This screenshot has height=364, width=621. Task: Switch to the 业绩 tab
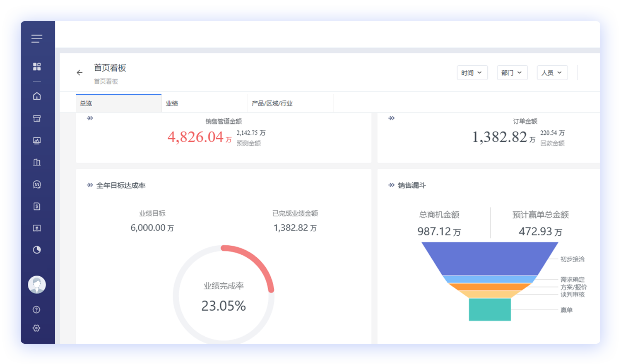(205, 103)
